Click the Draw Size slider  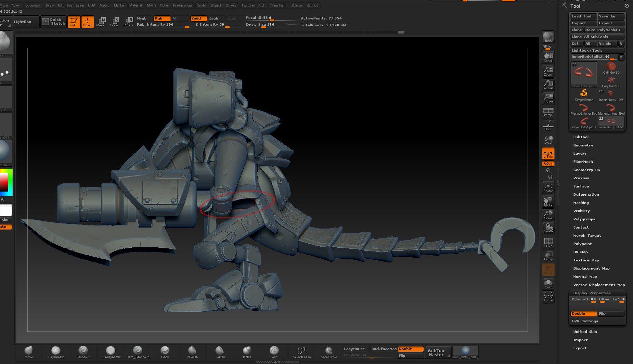(272, 25)
